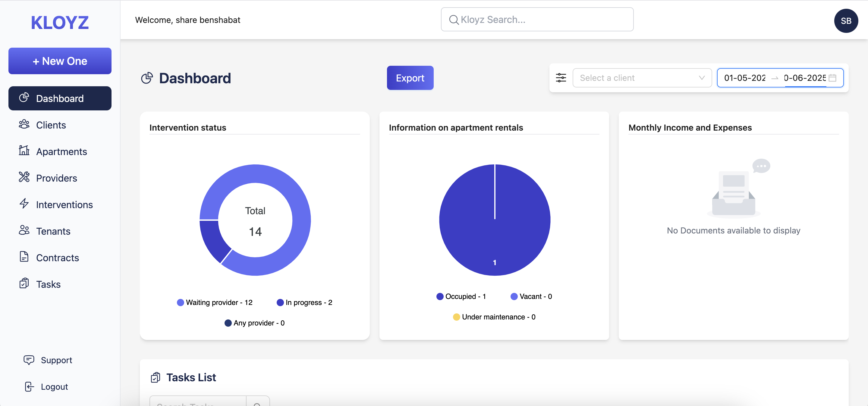Image resolution: width=868 pixels, height=406 pixels.
Task: Click the Dashboard pie icon beside title
Action: coord(147,78)
